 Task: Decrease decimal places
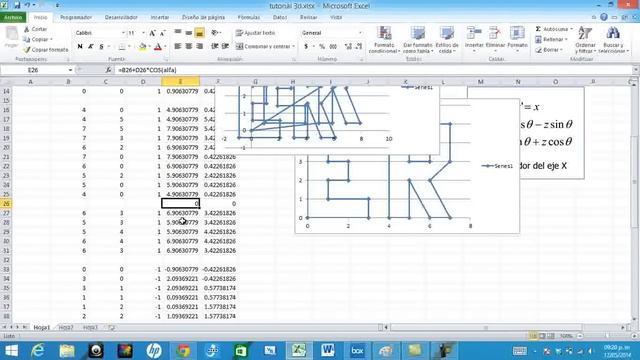[359, 47]
